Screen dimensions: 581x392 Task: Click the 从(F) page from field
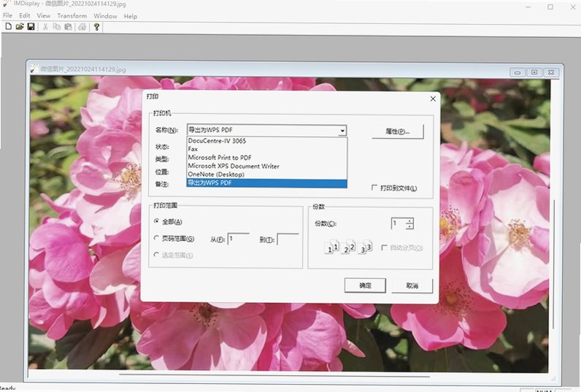tap(239, 239)
